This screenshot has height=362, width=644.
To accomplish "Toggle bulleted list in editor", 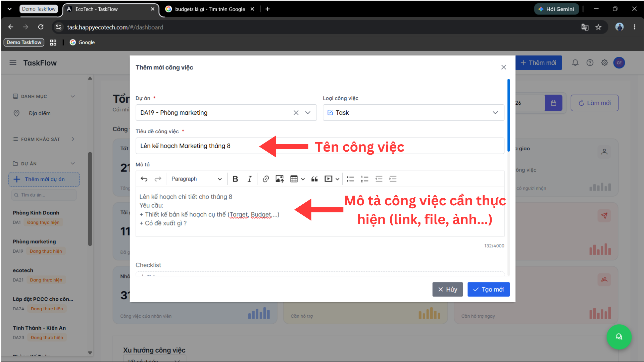I will [x=350, y=179].
